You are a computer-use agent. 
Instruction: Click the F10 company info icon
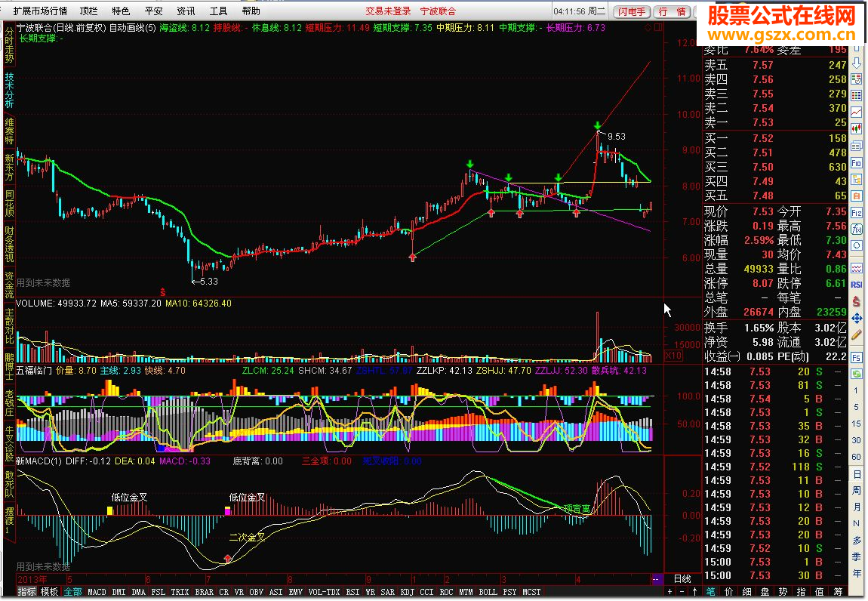(x=857, y=163)
